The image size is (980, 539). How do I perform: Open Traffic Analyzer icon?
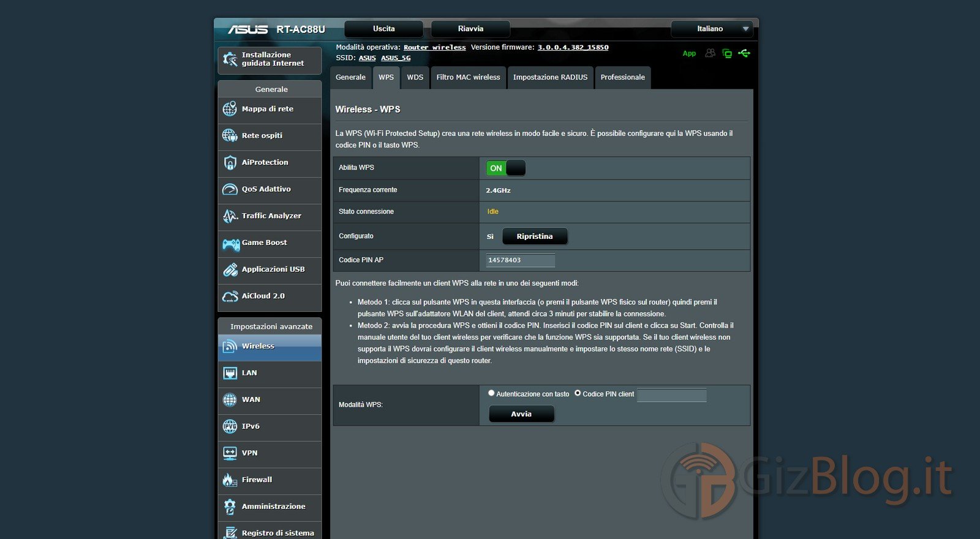[x=230, y=216]
